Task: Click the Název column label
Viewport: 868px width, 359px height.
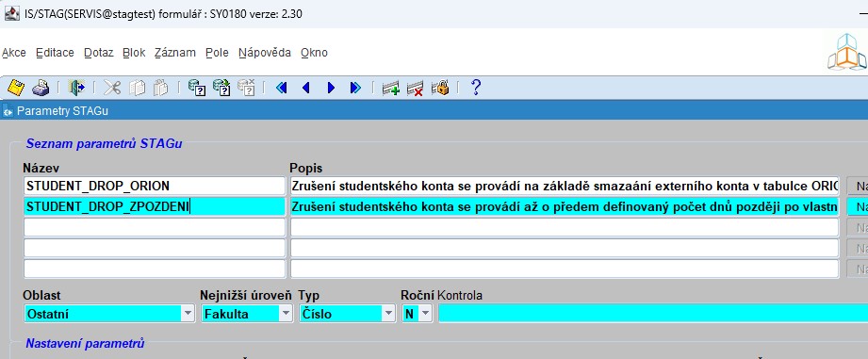Action: click(41, 168)
